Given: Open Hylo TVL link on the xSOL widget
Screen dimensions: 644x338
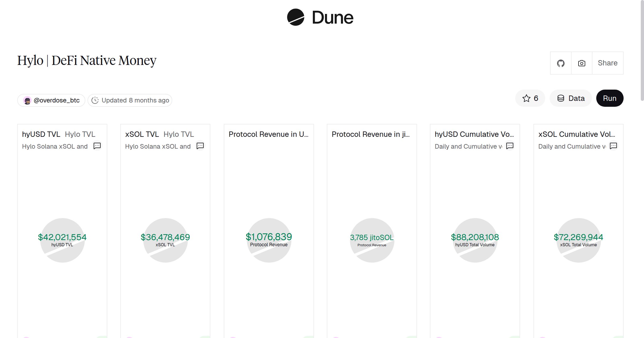Looking at the screenshot, I should tap(178, 134).
